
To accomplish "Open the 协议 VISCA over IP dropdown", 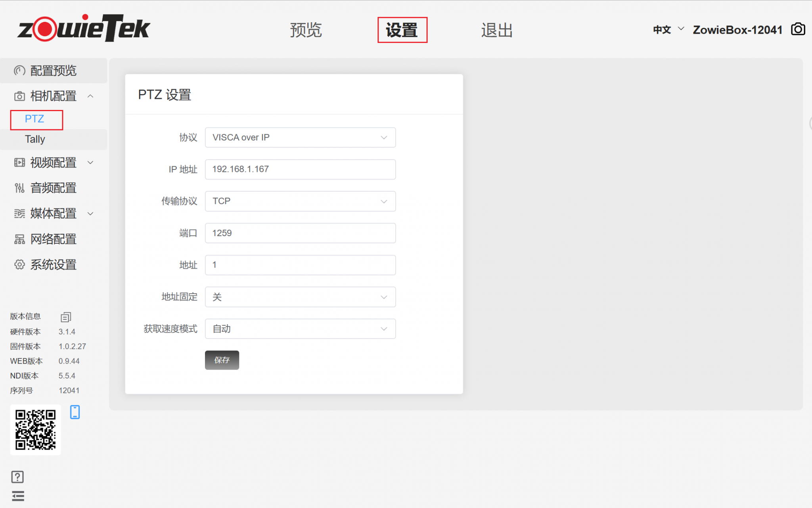I will (x=300, y=137).
